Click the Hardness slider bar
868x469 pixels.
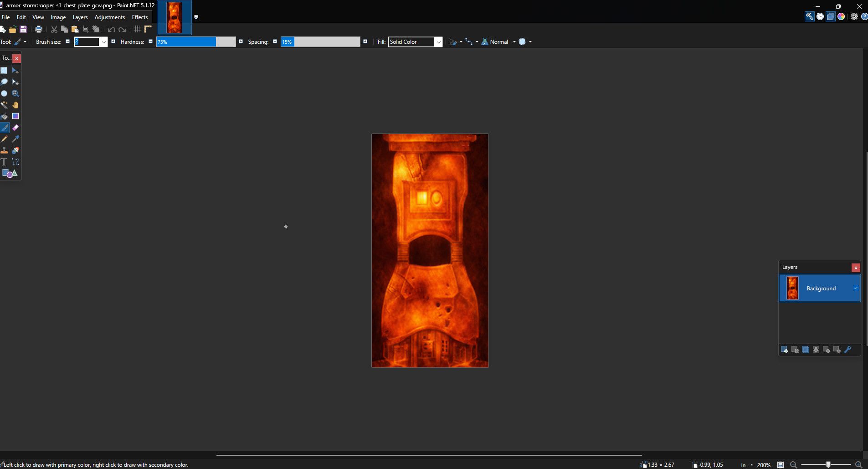(196, 42)
